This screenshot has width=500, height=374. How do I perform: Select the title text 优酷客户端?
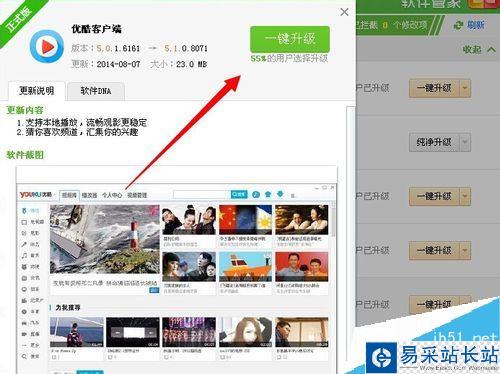pyautogui.click(x=96, y=29)
